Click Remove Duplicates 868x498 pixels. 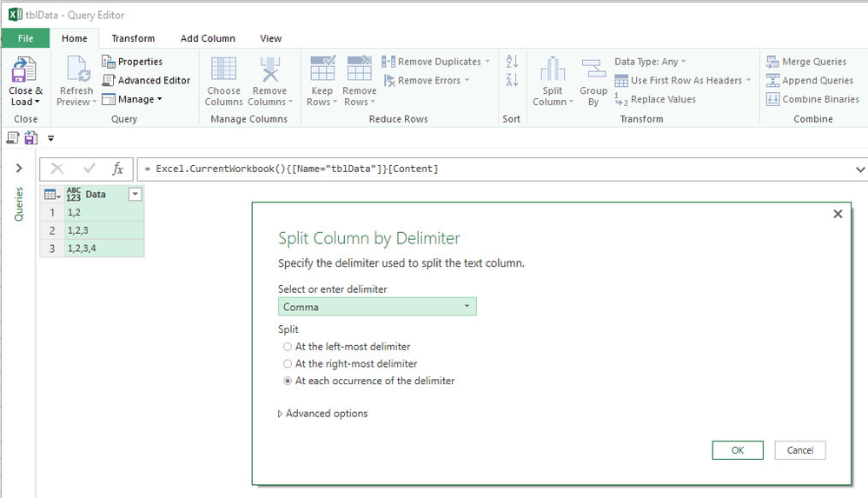pyautogui.click(x=433, y=62)
